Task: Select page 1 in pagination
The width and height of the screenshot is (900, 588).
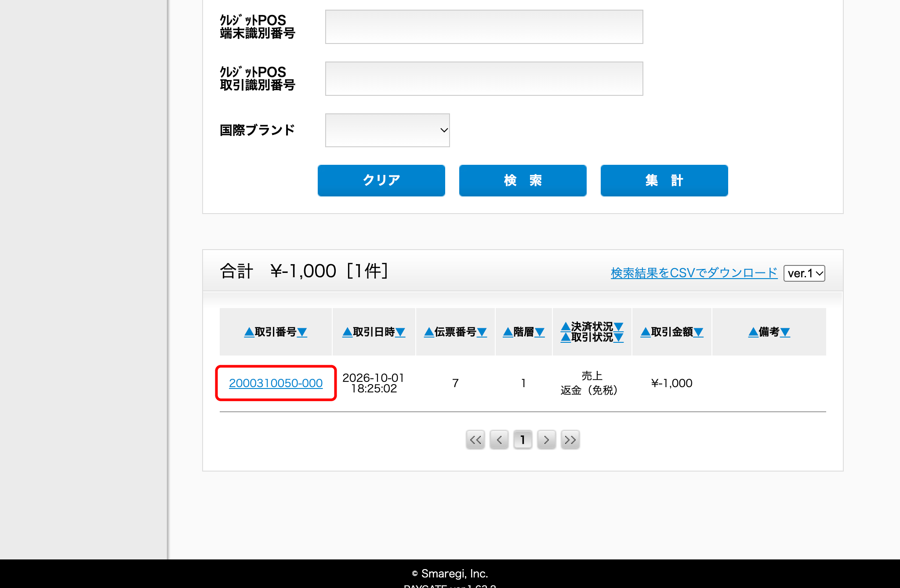Action: (523, 439)
